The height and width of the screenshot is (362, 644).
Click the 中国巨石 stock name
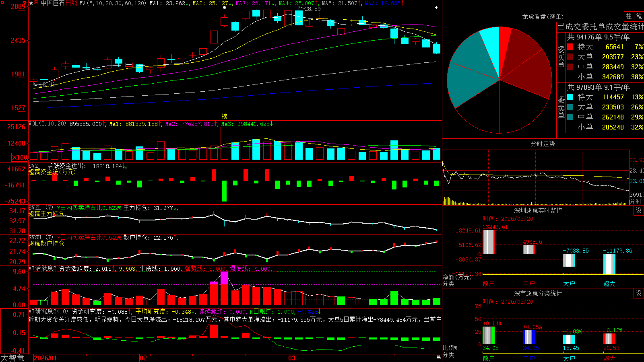(53, 3)
